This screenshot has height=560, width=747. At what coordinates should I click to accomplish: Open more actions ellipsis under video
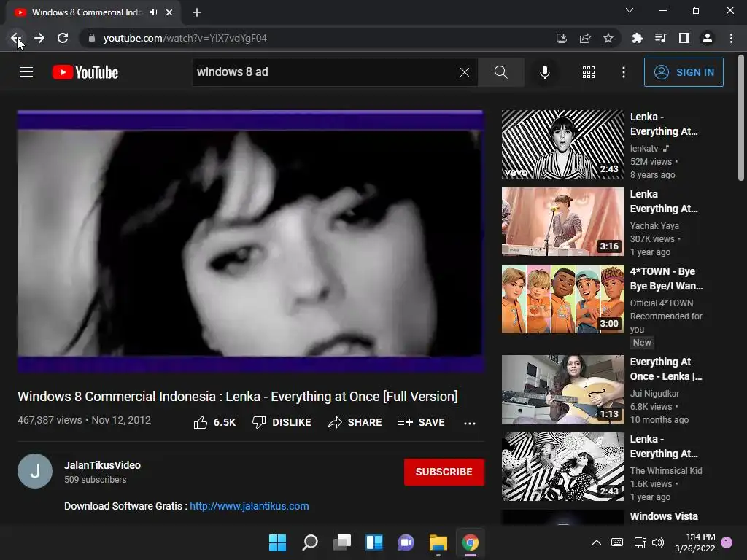click(470, 423)
